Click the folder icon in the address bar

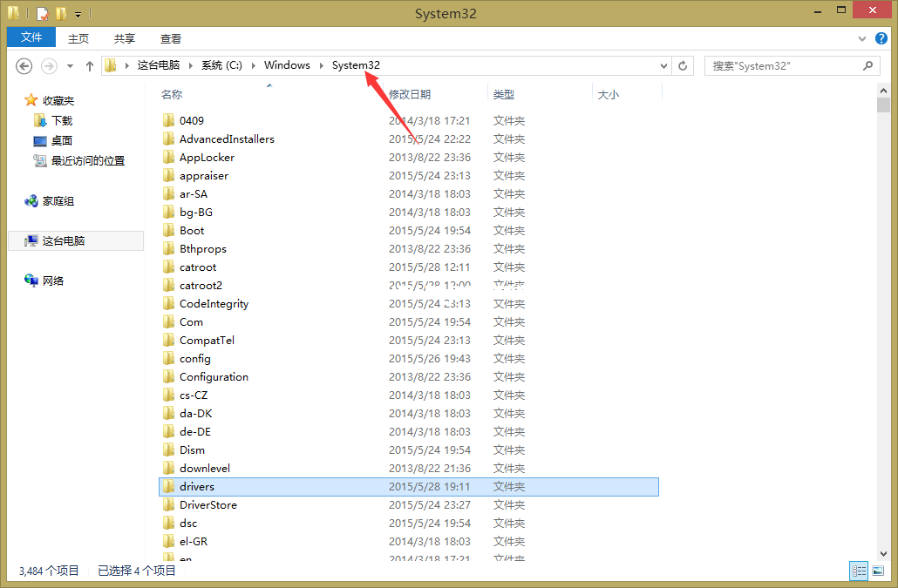tap(111, 65)
